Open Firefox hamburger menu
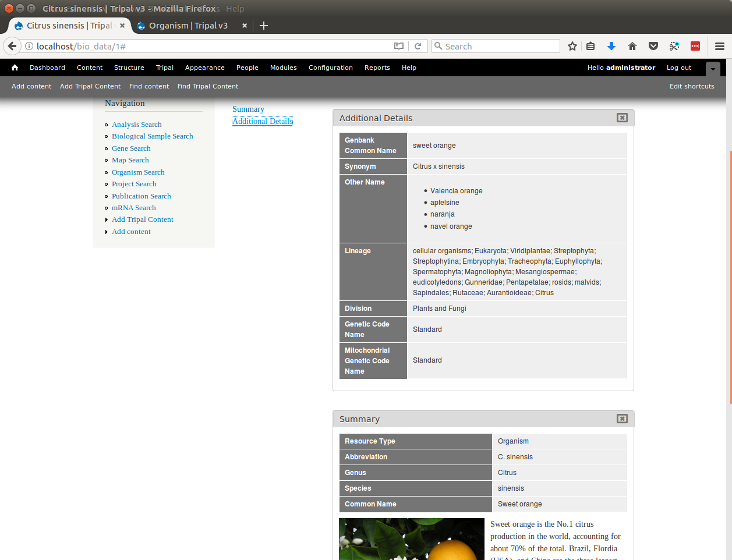This screenshot has width=732, height=560. point(720,46)
